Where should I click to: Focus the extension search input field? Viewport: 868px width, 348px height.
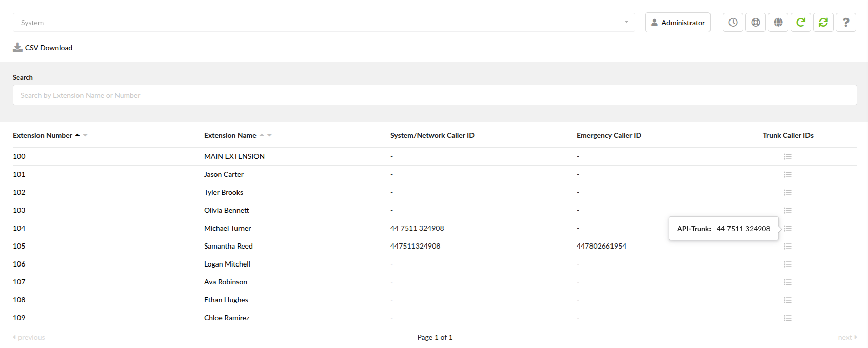[435, 95]
